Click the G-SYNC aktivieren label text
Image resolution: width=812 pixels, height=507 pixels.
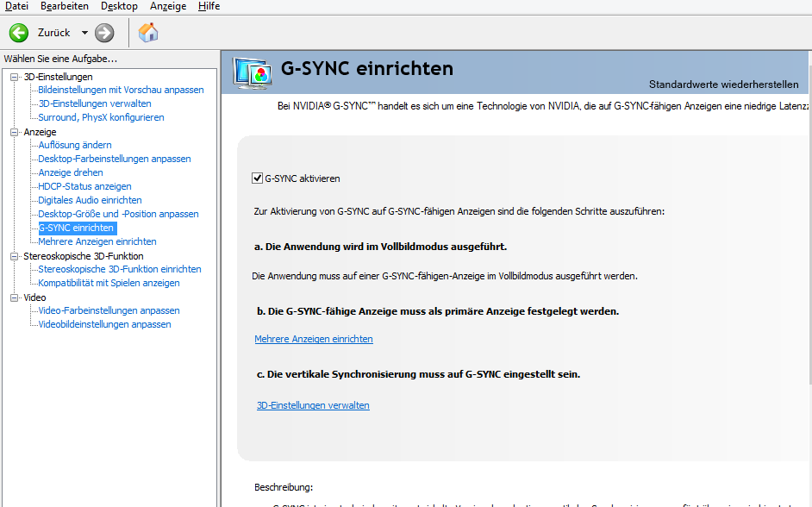(x=303, y=178)
